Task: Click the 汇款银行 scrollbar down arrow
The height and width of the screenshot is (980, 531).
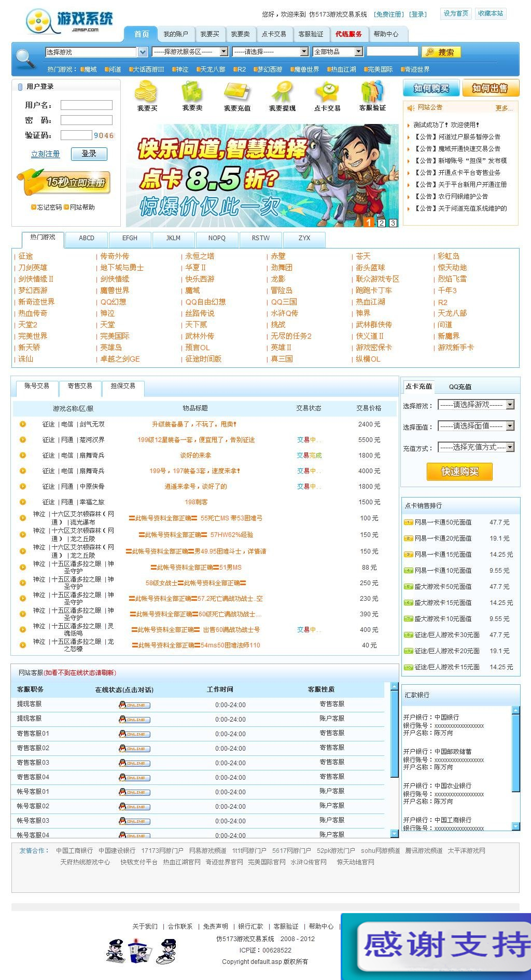Action: click(x=515, y=826)
